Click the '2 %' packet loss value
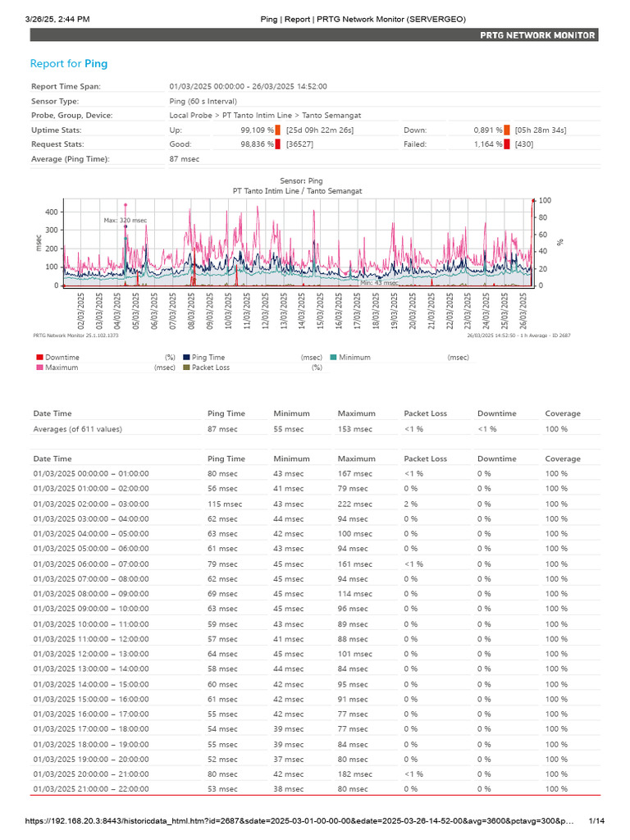 point(410,504)
